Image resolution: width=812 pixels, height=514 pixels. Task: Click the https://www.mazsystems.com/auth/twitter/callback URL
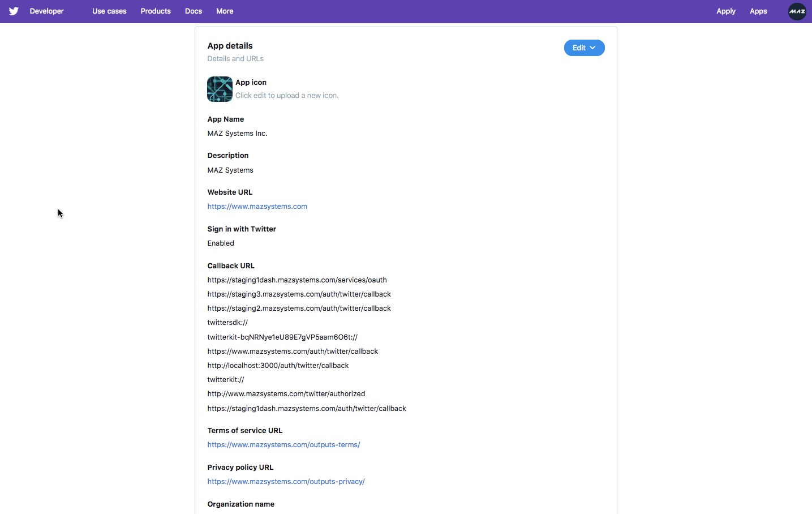click(293, 352)
